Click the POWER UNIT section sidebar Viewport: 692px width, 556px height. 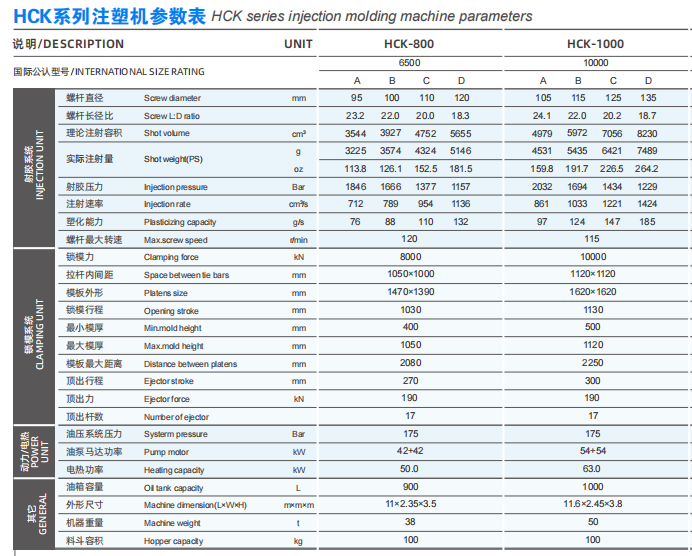coord(34,452)
